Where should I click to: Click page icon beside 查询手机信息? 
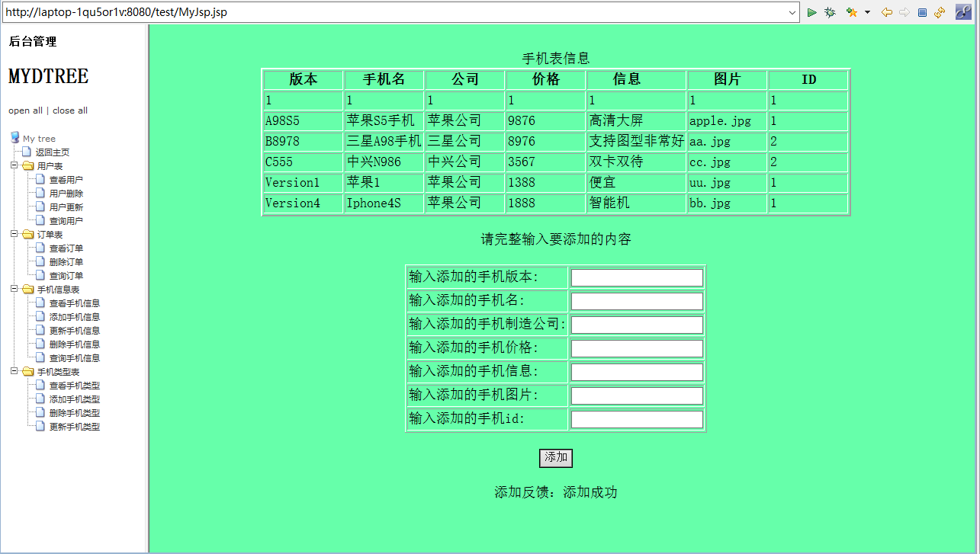[x=40, y=357]
